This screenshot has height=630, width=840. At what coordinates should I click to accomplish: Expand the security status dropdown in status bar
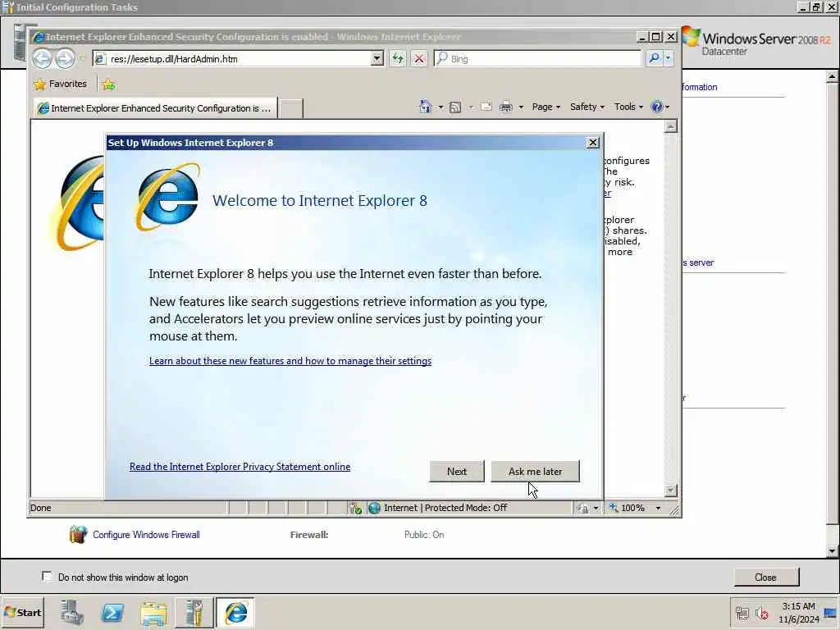(596, 508)
